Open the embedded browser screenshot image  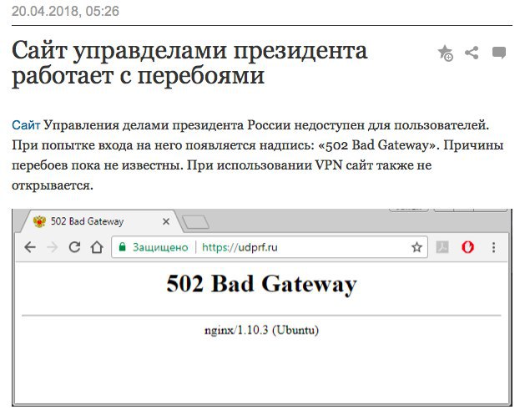pyautogui.click(x=262, y=307)
